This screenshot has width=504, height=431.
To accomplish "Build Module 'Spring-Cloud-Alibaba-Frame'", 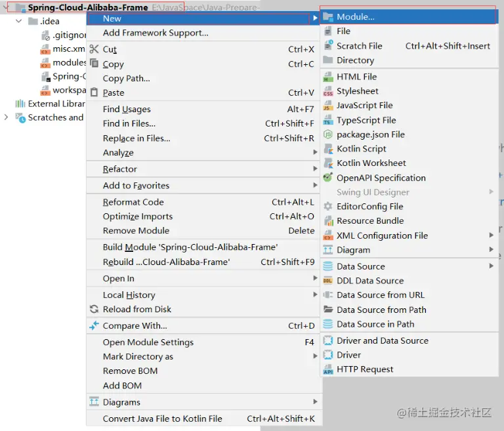I will tap(203, 247).
